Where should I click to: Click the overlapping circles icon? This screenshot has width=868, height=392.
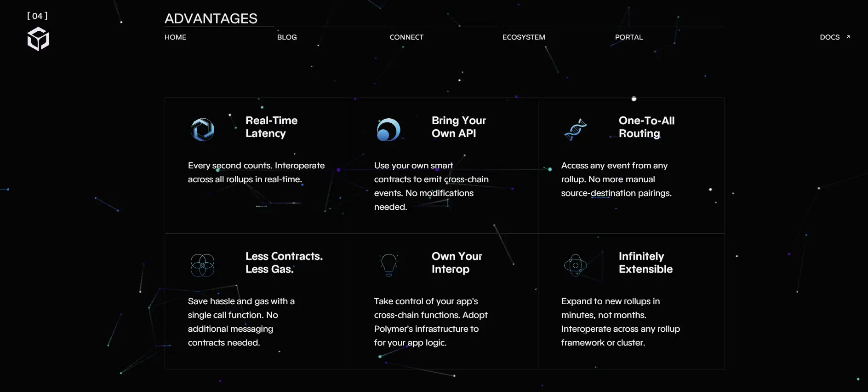203,265
